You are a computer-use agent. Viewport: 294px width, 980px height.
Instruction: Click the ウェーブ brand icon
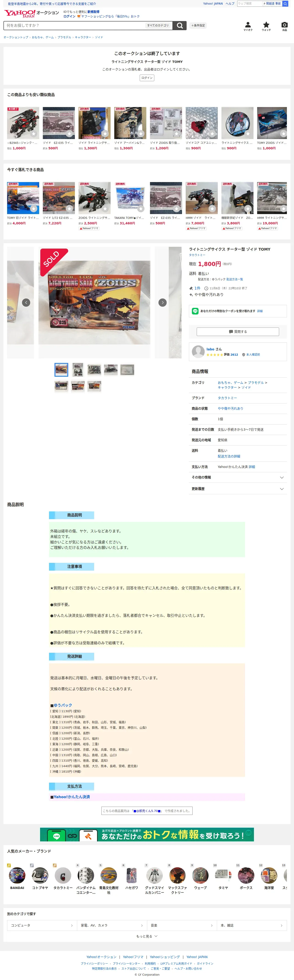(x=200, y=875)
